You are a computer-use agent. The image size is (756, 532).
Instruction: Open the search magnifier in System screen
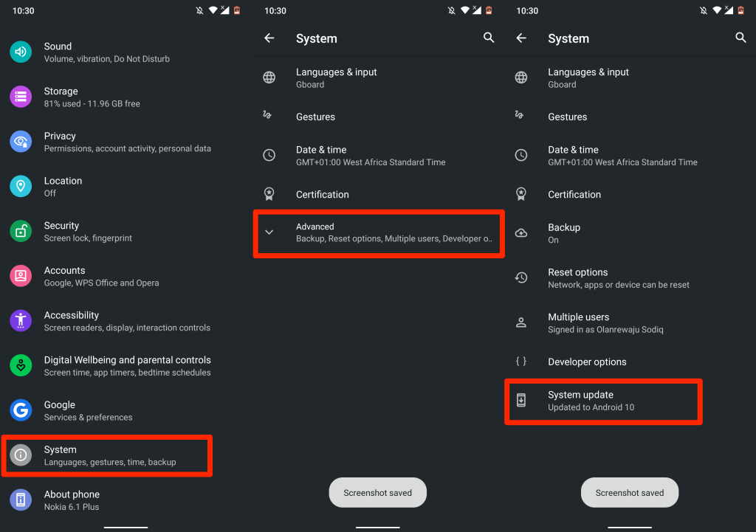[489, 38]
